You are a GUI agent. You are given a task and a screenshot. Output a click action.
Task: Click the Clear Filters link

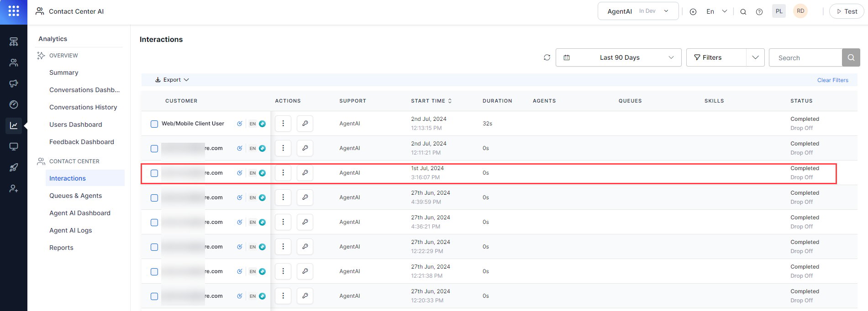(x=832, y=80)
